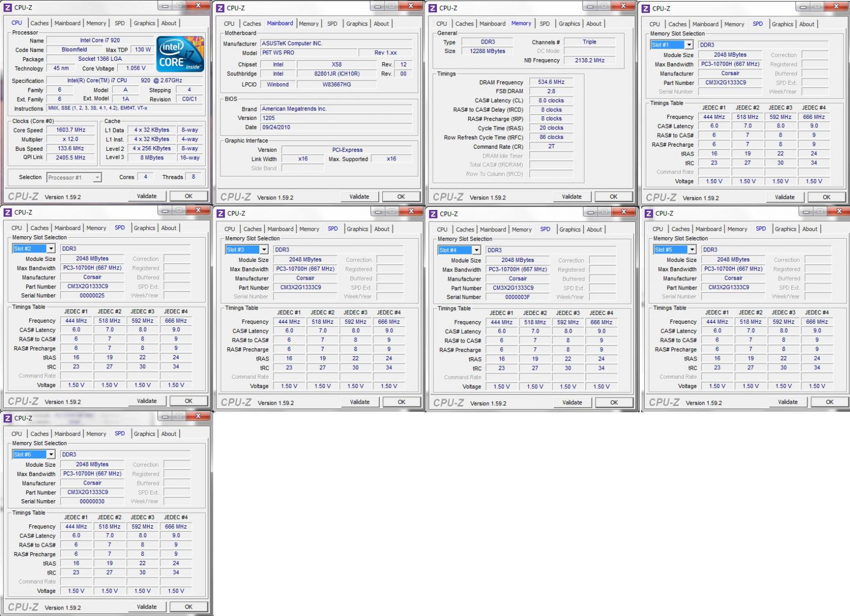
Task: Click OK in the Slot #2 window
Action: pos(189,401)
